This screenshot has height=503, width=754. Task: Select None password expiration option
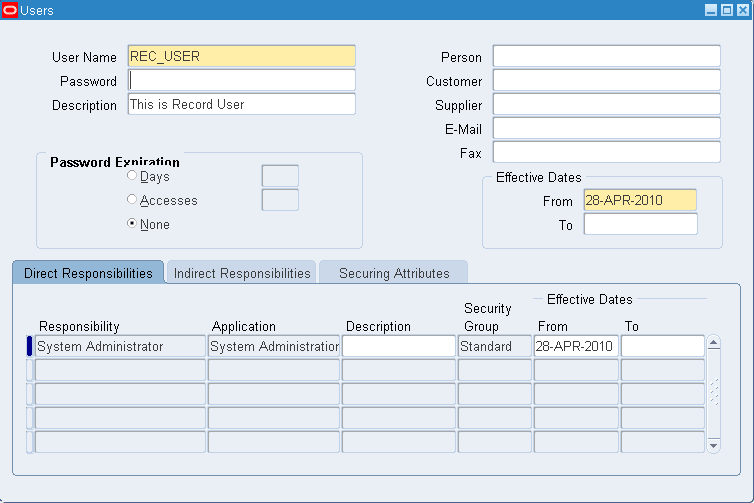click(x=132, y=223)
